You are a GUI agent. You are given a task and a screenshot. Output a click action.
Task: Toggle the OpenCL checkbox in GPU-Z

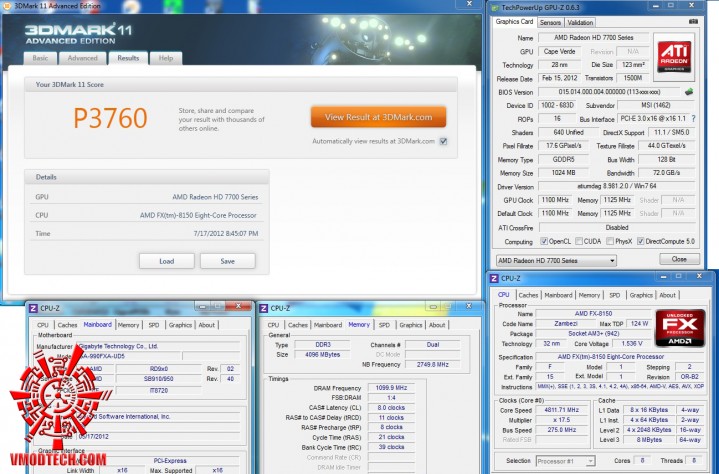point(544,241)
